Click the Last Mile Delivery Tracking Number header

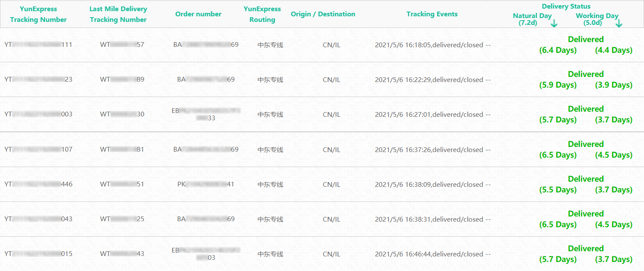tap(118, 14)
